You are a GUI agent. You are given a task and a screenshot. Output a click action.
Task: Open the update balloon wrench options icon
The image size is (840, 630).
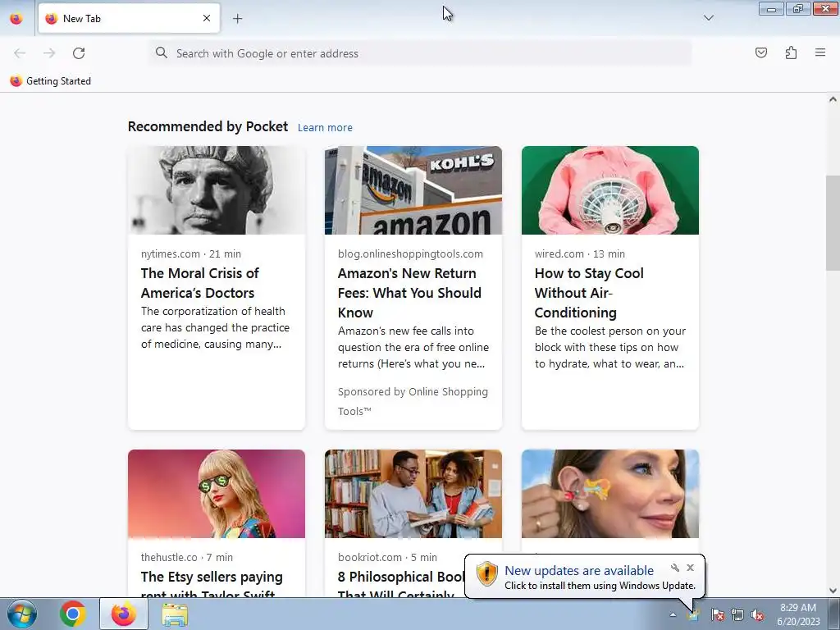click(x=675, y=568)
